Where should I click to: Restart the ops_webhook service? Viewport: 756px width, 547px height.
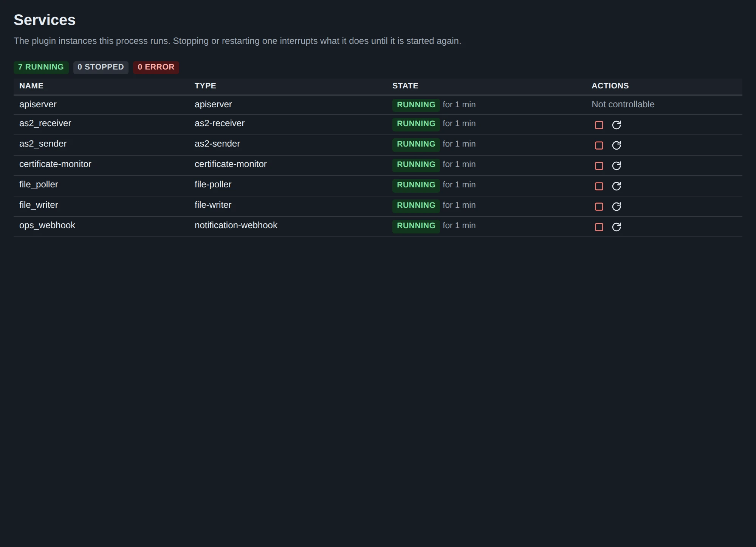(617, 227)
